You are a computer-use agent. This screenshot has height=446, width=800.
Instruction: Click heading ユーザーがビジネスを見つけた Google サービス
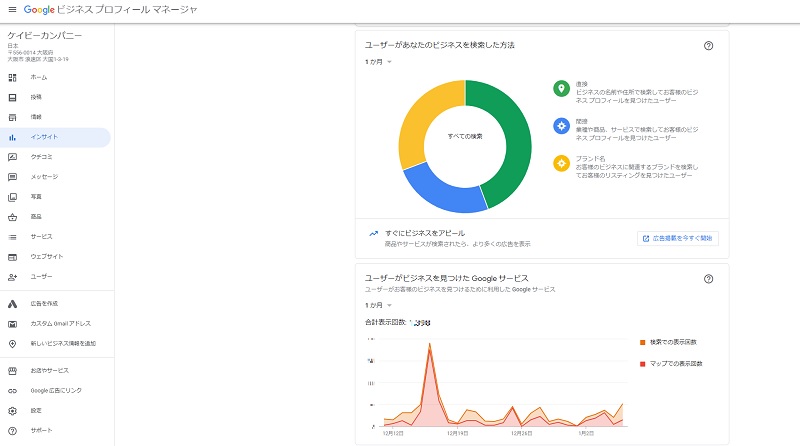pos(446,278)
